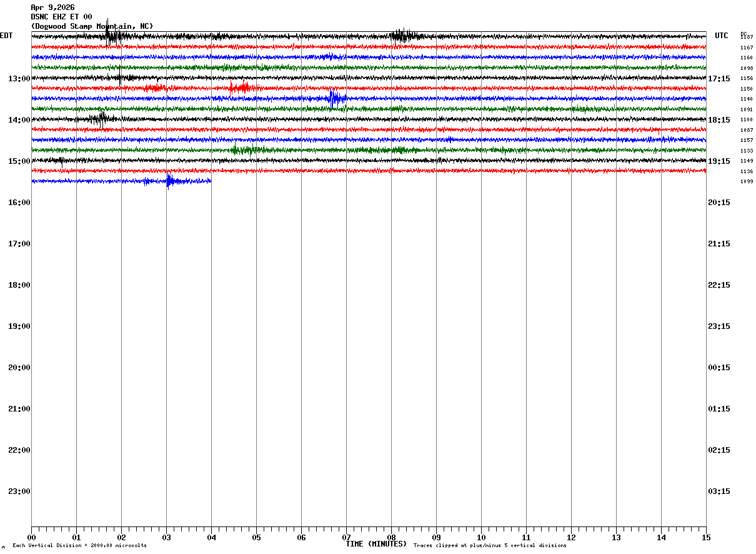Viewport: 756px width, 554px height.
Task: Click the '04' minute tick label
Action: (x=211, y=537)
